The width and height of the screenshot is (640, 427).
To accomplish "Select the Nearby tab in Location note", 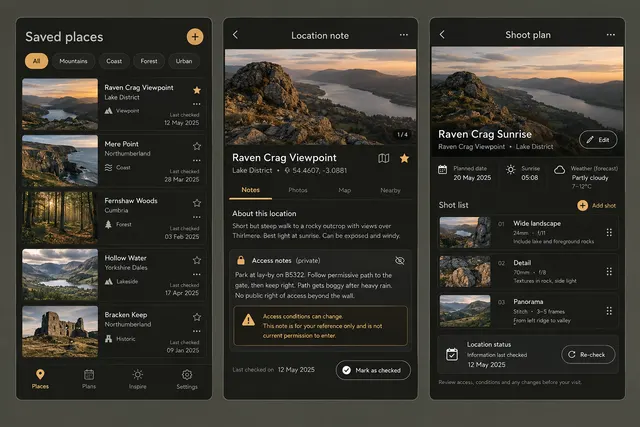I will coord(390,190).
